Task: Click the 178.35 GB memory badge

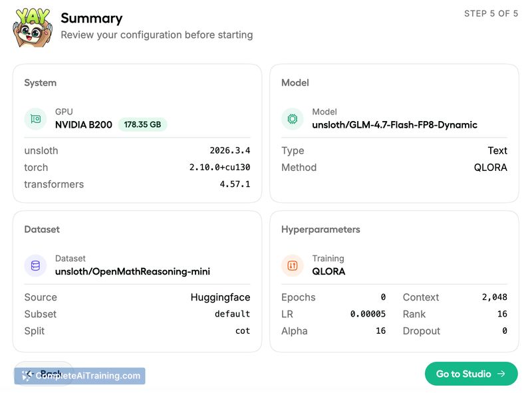Action: click(x=143, y=124)
